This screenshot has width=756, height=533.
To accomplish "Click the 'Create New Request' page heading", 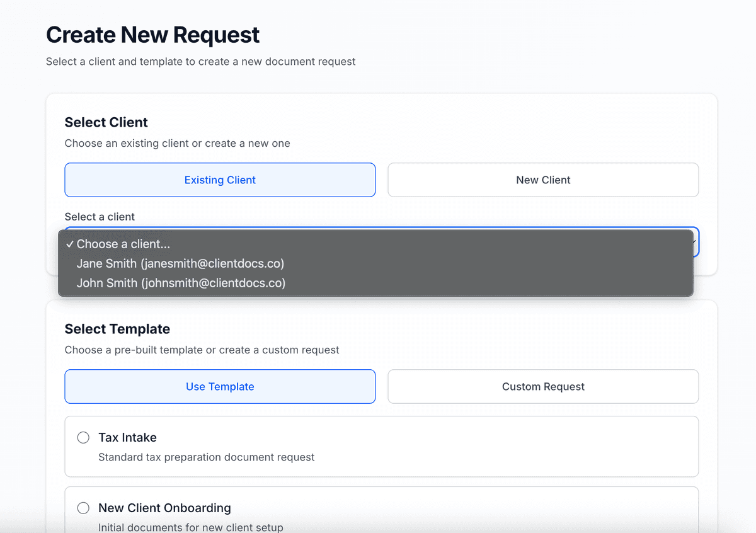I will tap(152, 35).
